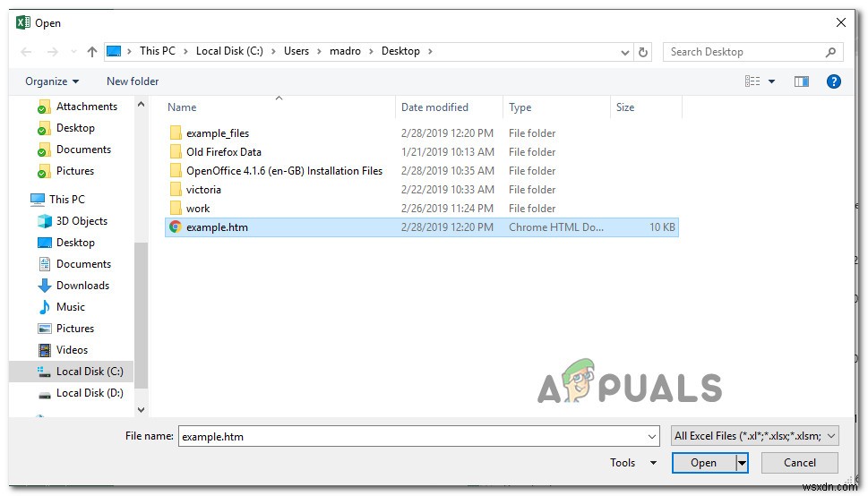Select madro in the address path
This screenshot has width=868, height=496.
tap(345, 51)
